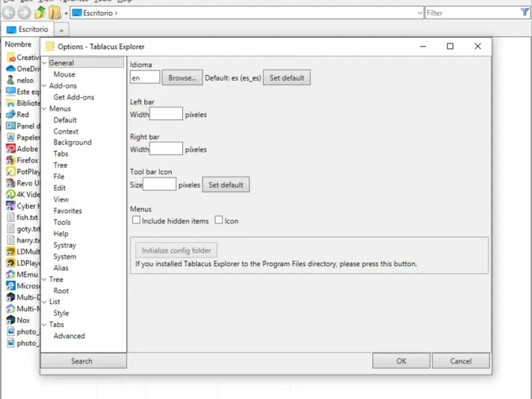The height and width of the screenshot is (399, 532).
Task: Open the Root tree settings
Action: point(61,291)
